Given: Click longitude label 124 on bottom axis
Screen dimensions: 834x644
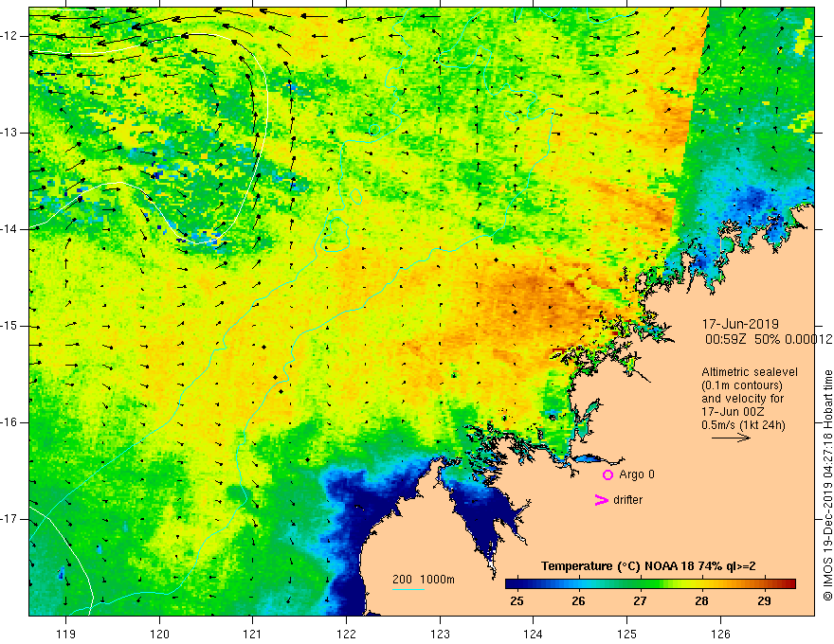Looking at the screenshot, I should 534,634.
